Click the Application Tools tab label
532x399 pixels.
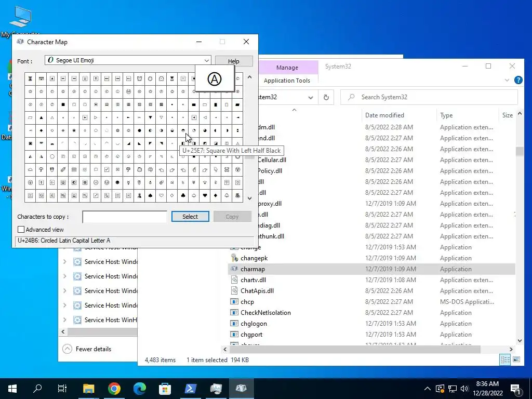tap(287, 81)
